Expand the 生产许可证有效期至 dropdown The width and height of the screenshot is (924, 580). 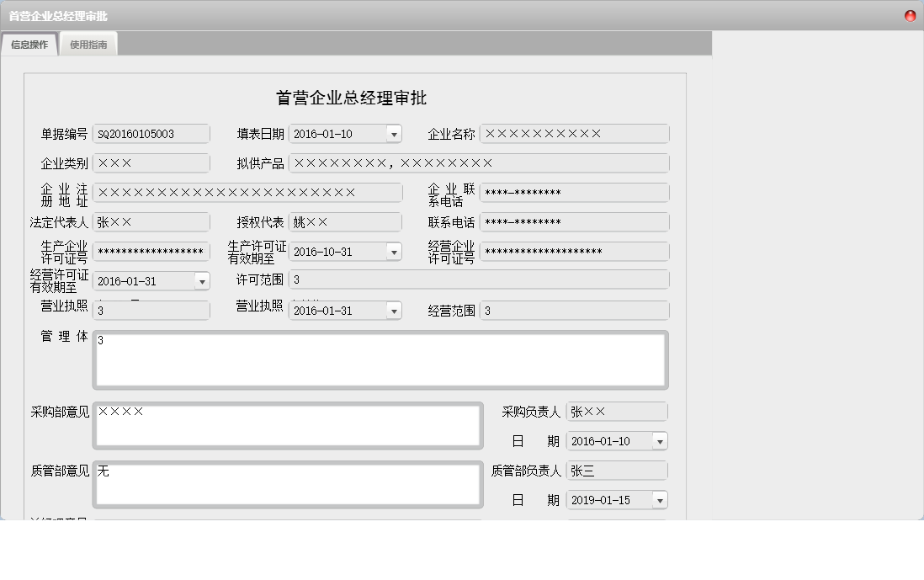(391, 251)
